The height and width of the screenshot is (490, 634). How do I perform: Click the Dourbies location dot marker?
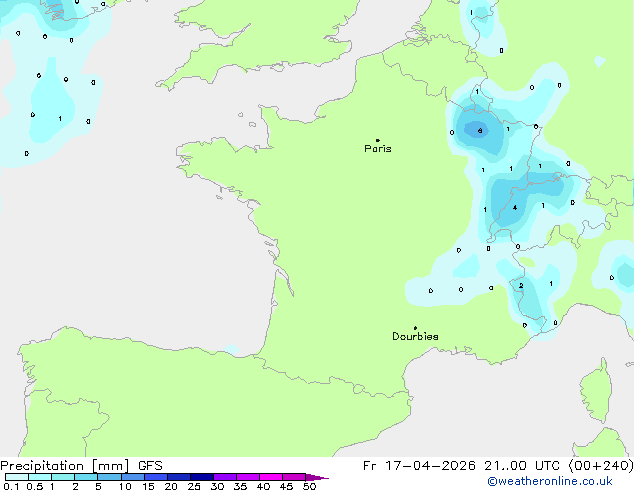pyautogui.click(x=415, y=328)
